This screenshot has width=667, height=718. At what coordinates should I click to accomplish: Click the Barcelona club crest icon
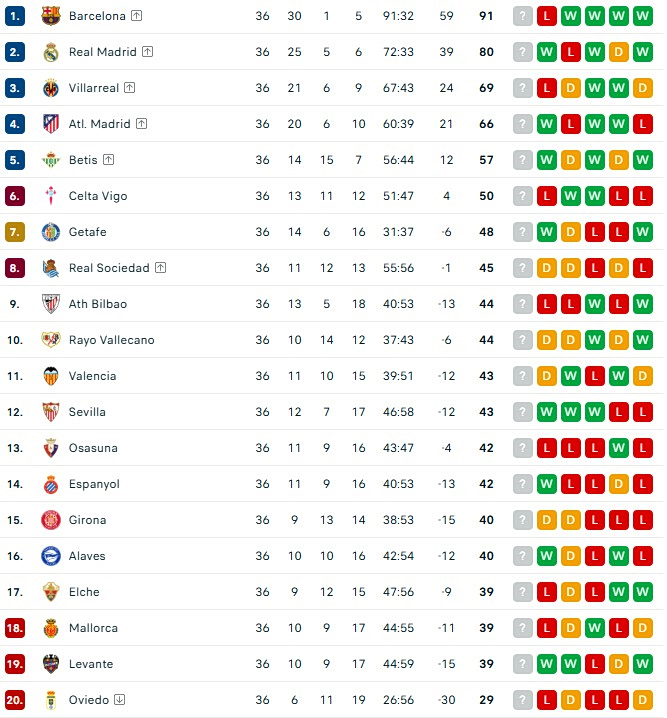[x=51, y=16]
